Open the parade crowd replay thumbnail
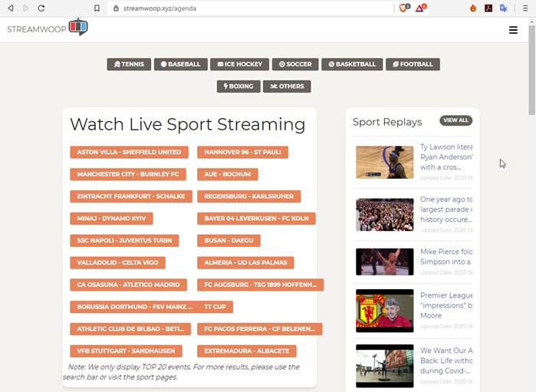 pyautogui.click(x=385, y=215)
